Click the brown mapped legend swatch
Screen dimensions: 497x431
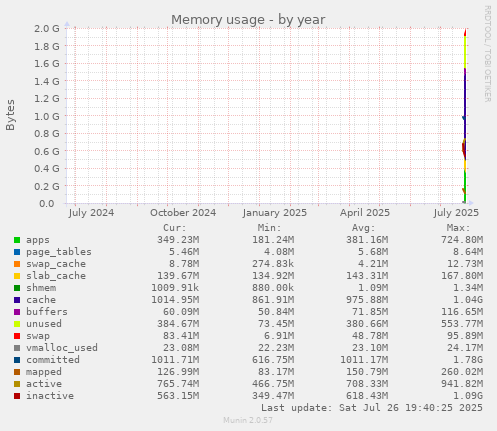(x=17, y=372)
